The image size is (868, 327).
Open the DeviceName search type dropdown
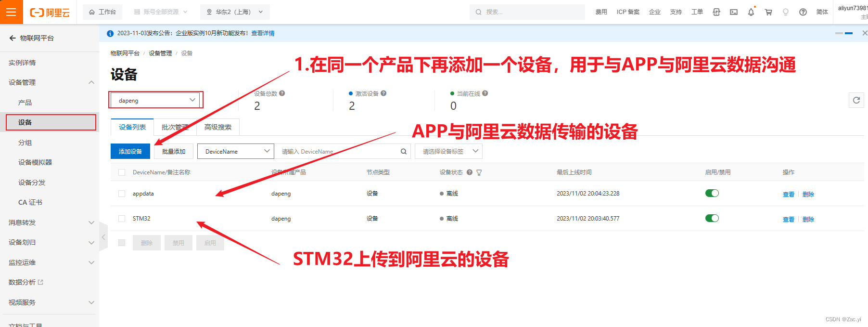(x=236, y=151)
